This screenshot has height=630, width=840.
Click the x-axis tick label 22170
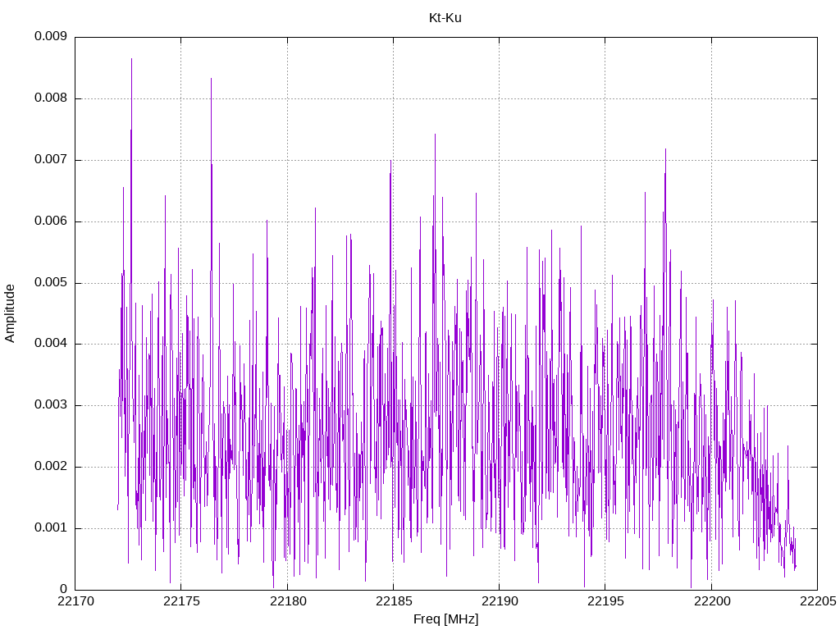click(x=75, y=601)
